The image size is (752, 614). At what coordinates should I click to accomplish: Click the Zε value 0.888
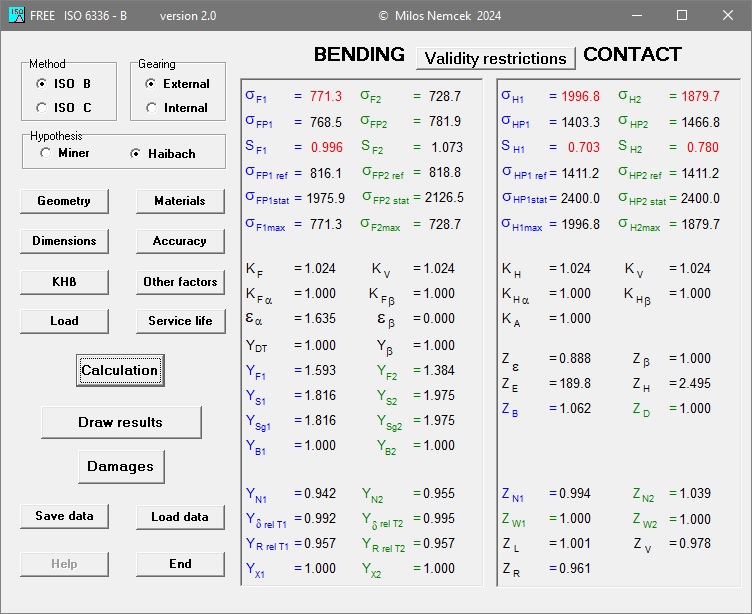(575, 358)
